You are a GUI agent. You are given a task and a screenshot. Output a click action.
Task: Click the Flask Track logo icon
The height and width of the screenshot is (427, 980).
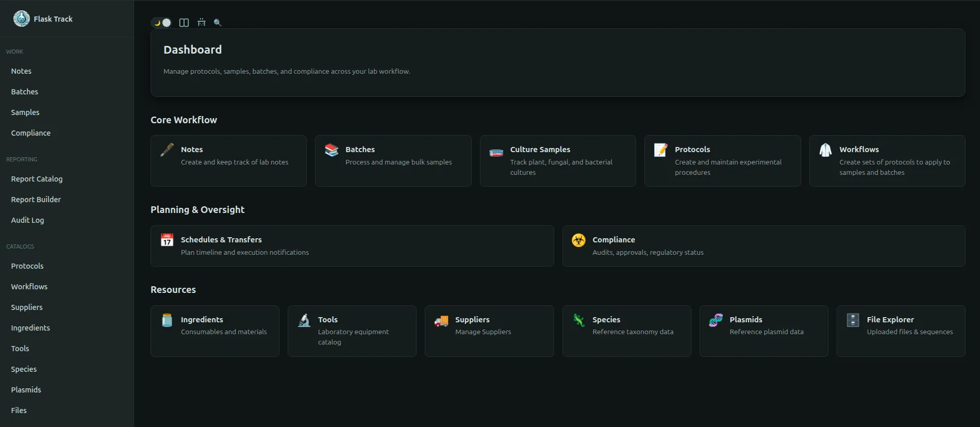[22, 19]
